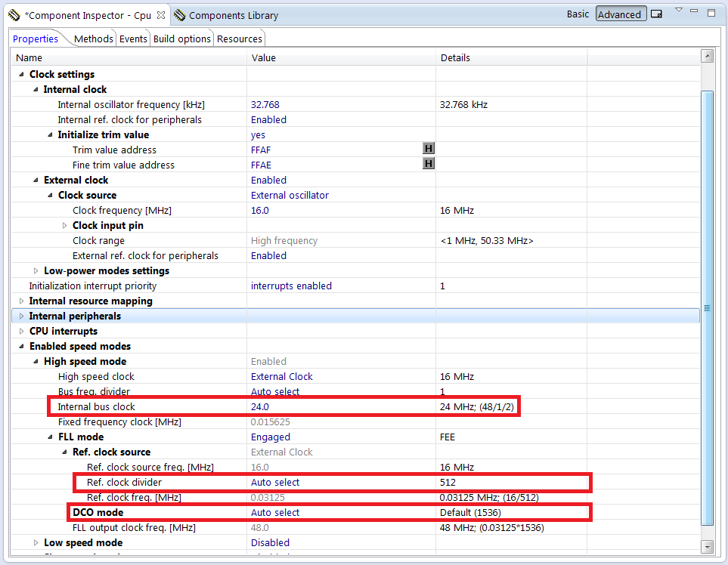Click H hex button for Fine trim value address
Screen dimensions: 728x565
point(429,163)
